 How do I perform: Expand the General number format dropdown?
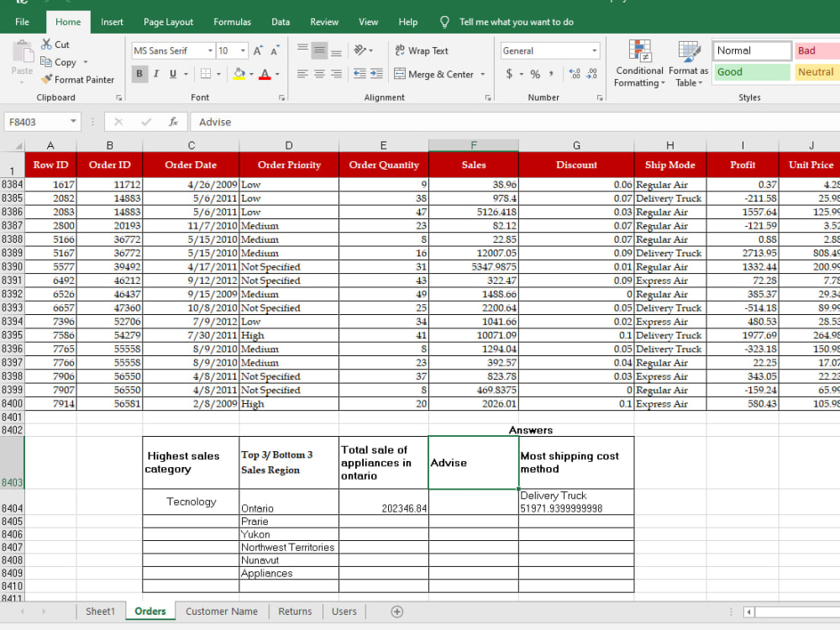click(594, 51)
